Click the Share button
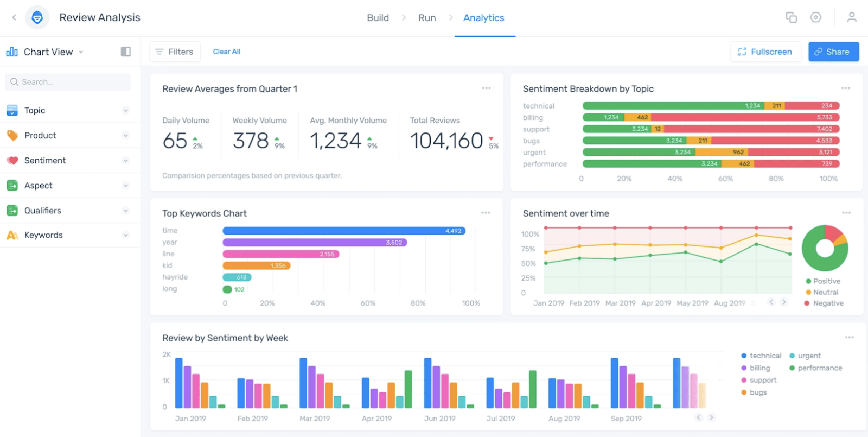 click(833, 52)
